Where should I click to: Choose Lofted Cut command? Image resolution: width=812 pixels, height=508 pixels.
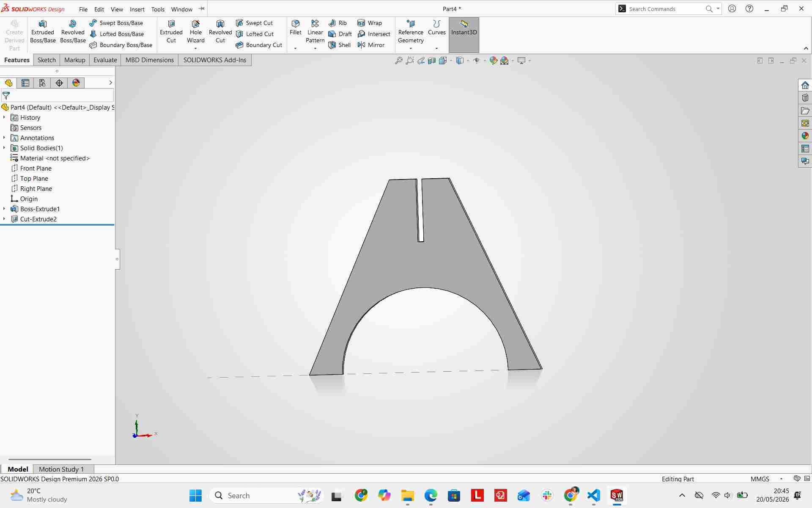coord(255,34)
